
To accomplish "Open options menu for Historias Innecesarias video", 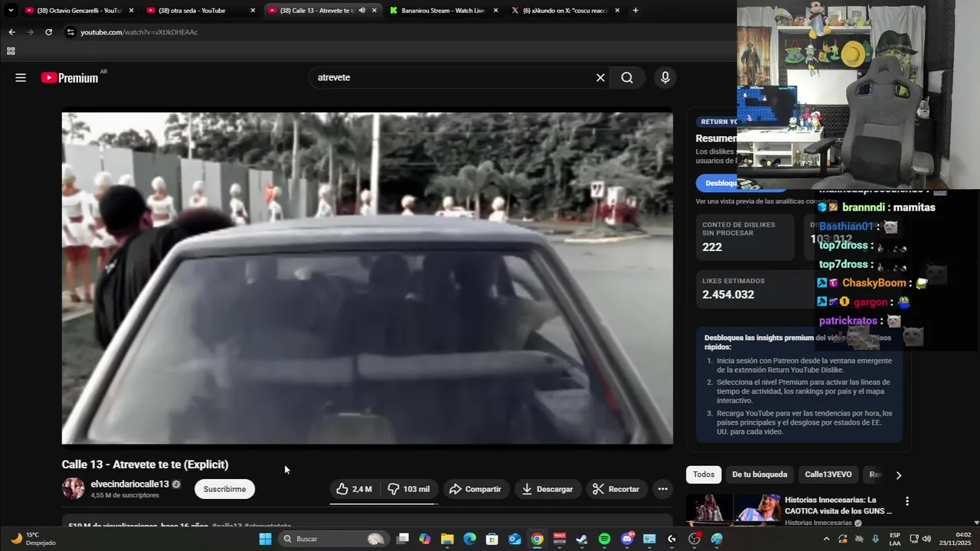I will tap(907, 501).
